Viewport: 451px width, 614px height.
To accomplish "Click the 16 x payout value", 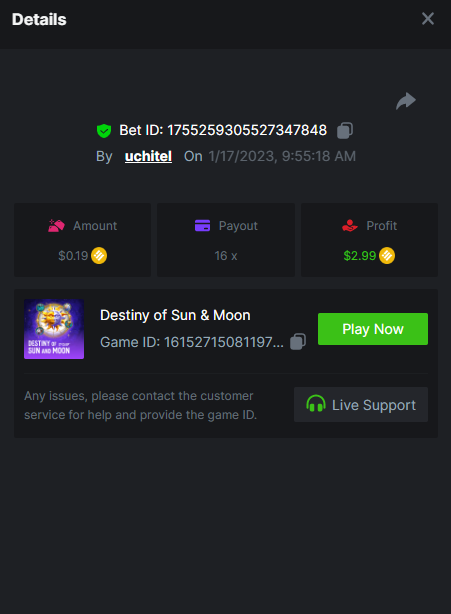I will tap(226, 256).
